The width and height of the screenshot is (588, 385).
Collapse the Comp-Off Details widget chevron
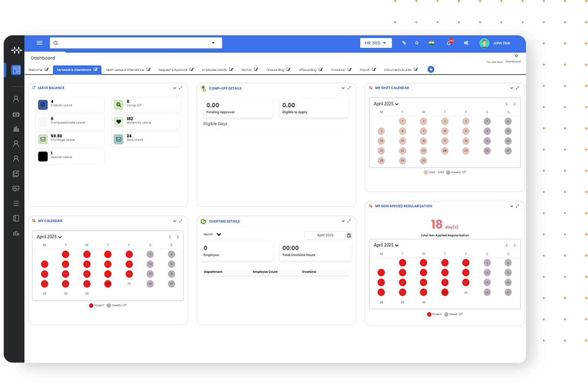[x=343, y=88]
